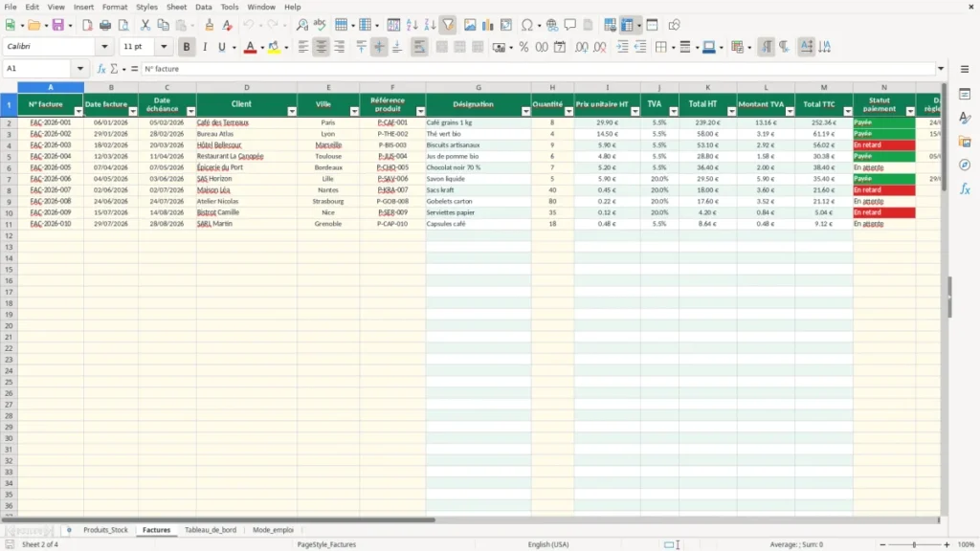Toggle Center Horizontally alignment
This screenshot has height=551, width=980.
point(322,47)
